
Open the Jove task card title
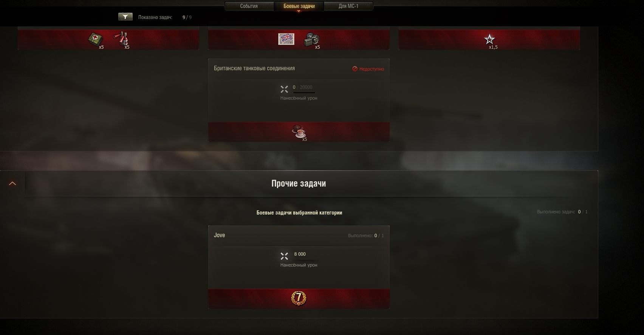pos(219,235)
